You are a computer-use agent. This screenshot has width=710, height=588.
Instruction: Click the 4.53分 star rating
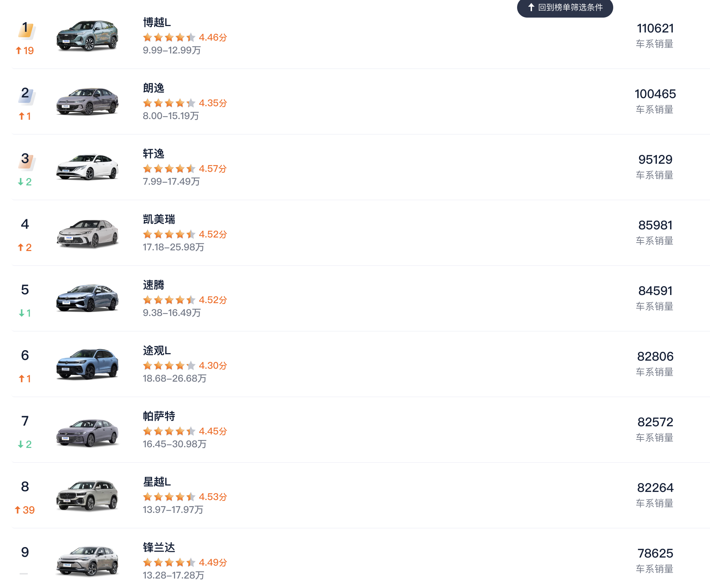[x=185, y=497]
